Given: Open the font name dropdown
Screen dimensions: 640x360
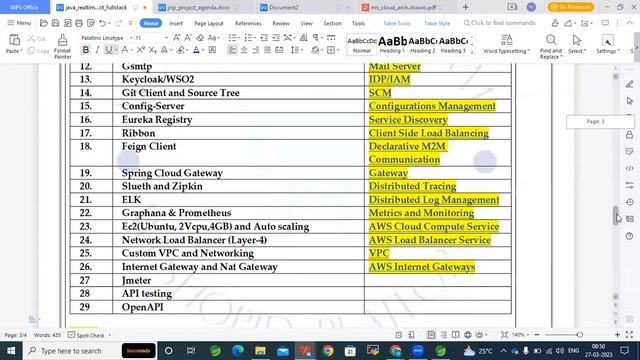Looking at the screenshot, I should click(131, 38).
